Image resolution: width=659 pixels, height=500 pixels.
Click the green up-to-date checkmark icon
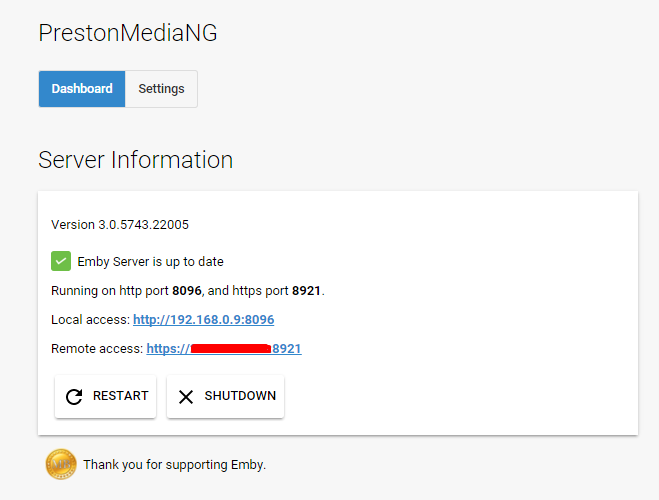point(61,261)
